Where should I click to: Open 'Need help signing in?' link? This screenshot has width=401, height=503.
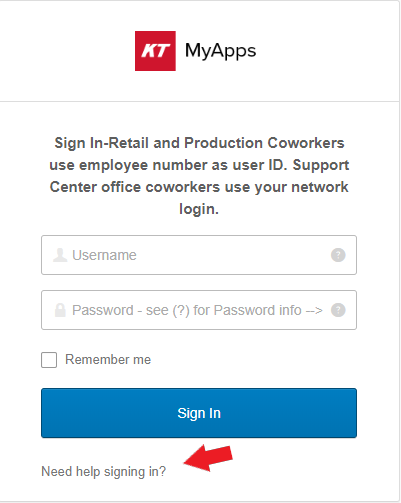pos(103,472)
